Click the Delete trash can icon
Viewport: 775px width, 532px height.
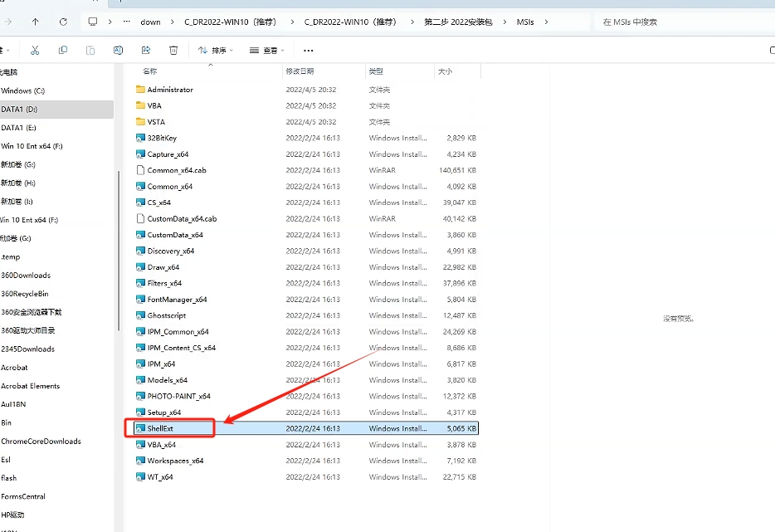point(173,51)
